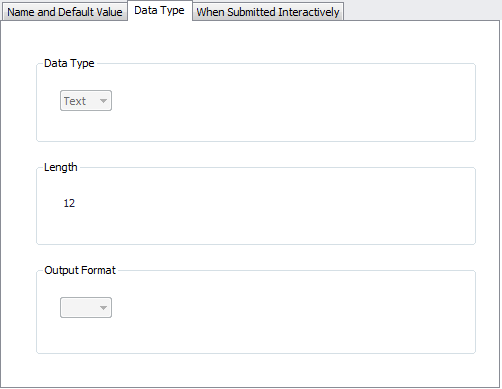Open the When Submitted Interactively tab
The width and height of the screenshot is (502, 389).
[x=268, y=12]
